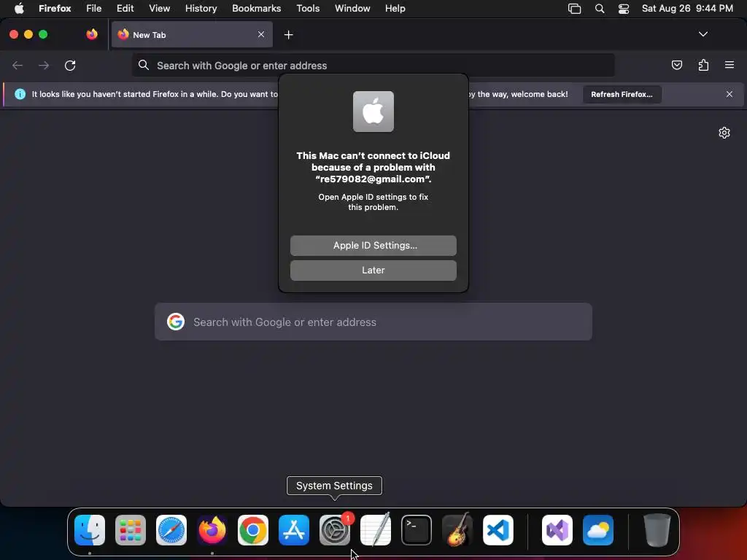Click Later in the iCloud dialog
Image resolution: width=747 pixels, height=560 pixels.
click(373, 270)
